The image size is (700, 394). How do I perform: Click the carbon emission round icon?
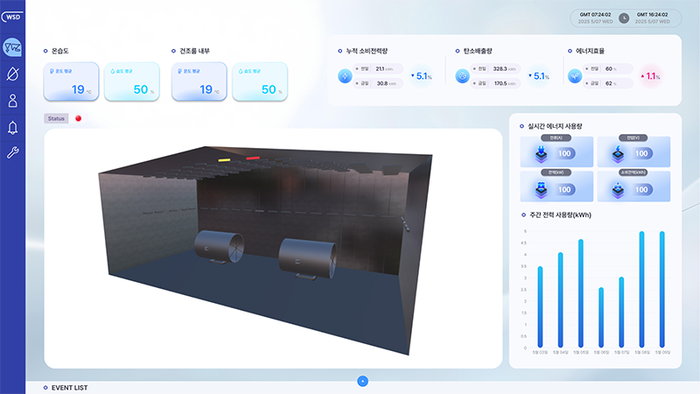(462, 76)
